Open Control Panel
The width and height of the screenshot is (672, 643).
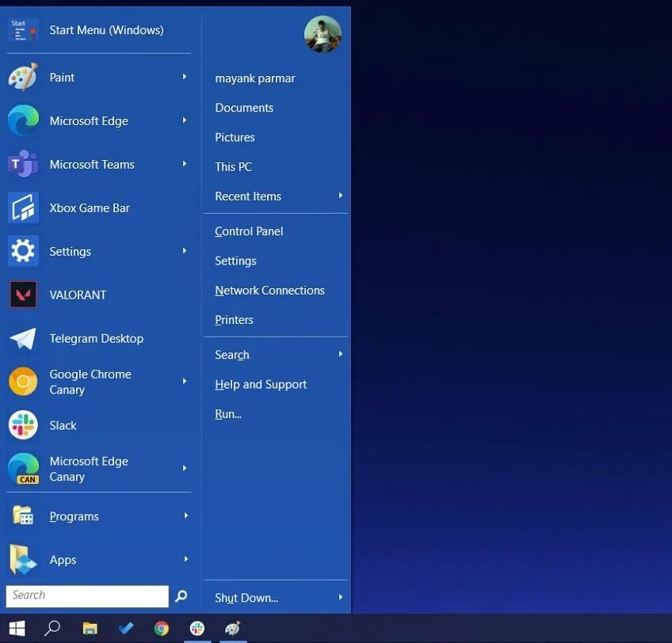249,231
